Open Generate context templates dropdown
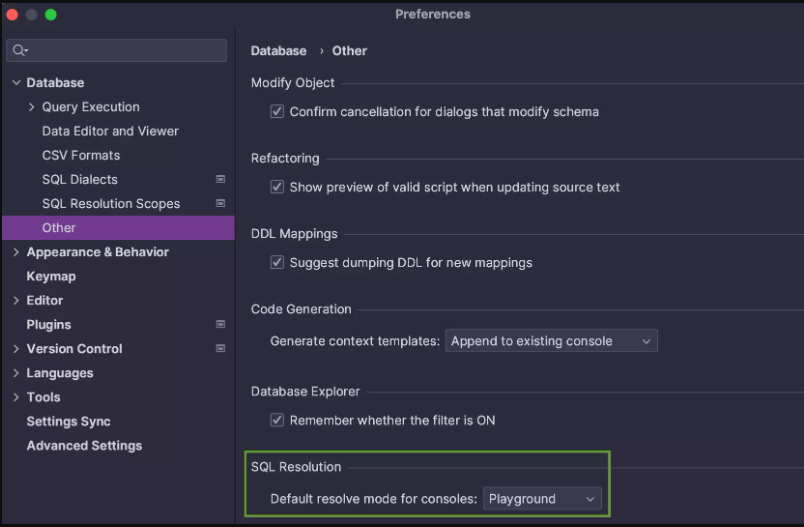Screen dimensions: 804x527 coord(551,341)
